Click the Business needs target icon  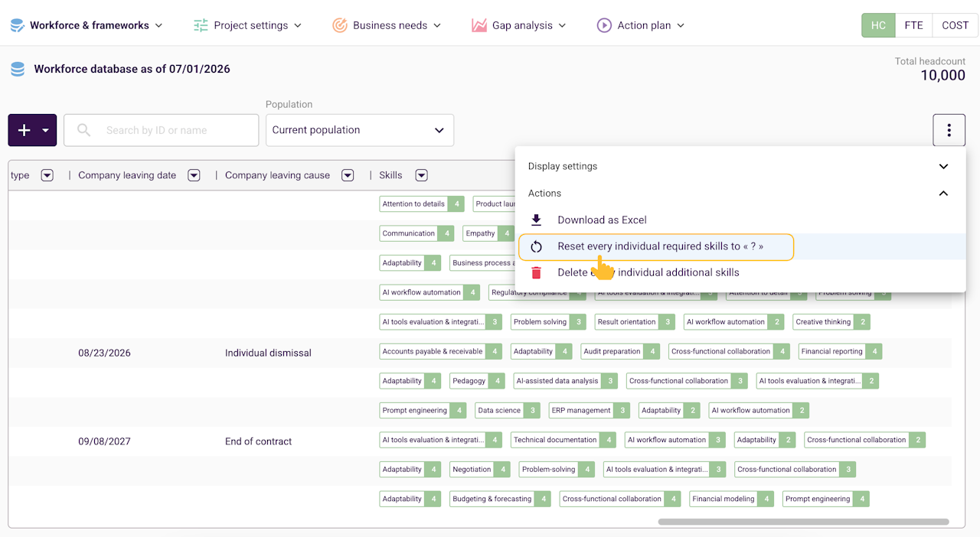[340, 25]
